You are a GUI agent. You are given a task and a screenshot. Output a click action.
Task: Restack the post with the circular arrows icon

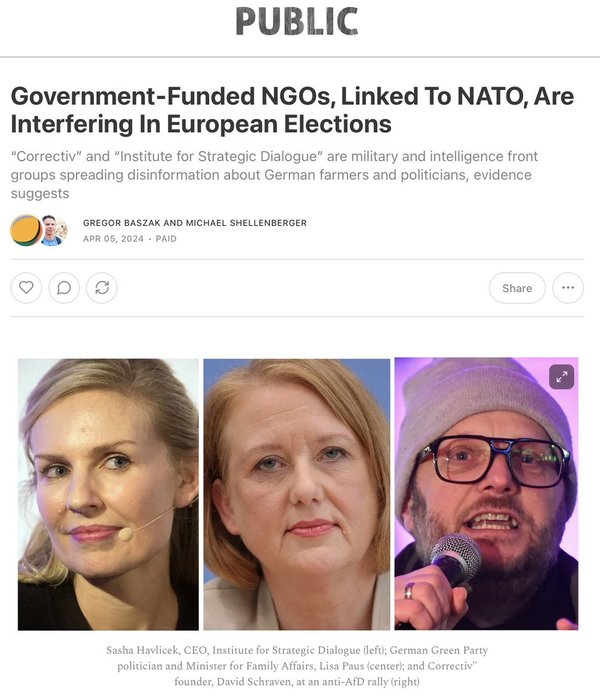[x=102, y=288]
